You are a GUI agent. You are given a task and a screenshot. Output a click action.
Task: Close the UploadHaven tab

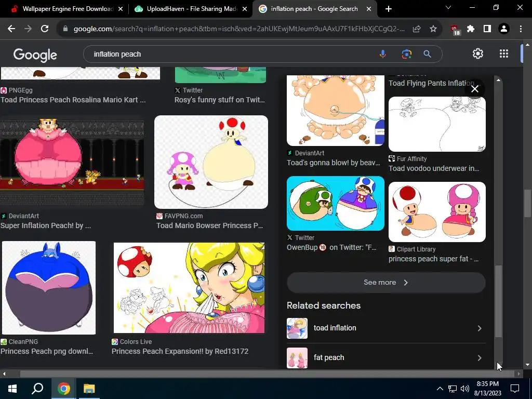(x=245, y=9)
